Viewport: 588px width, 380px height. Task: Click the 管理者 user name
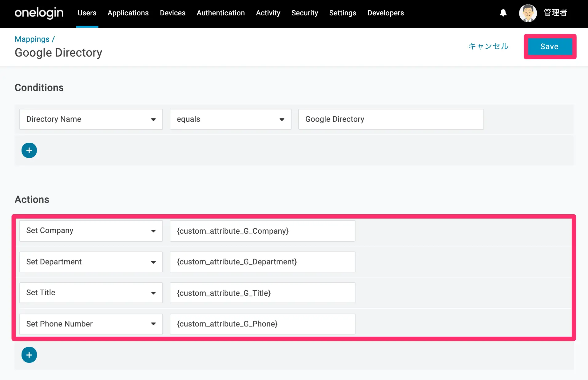(x=555, y=13)
